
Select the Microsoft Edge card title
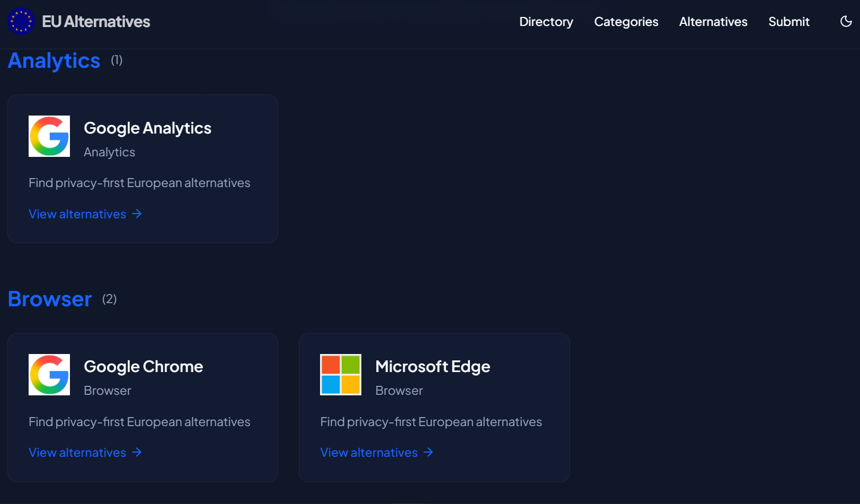432,366
